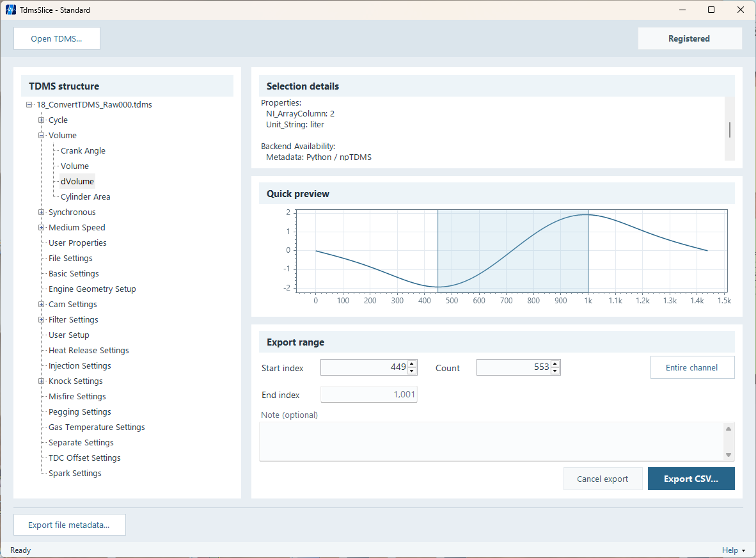This screenshot has width=756, height=558.
Task: Expand the Synchronous group
Action: [42, 212]
